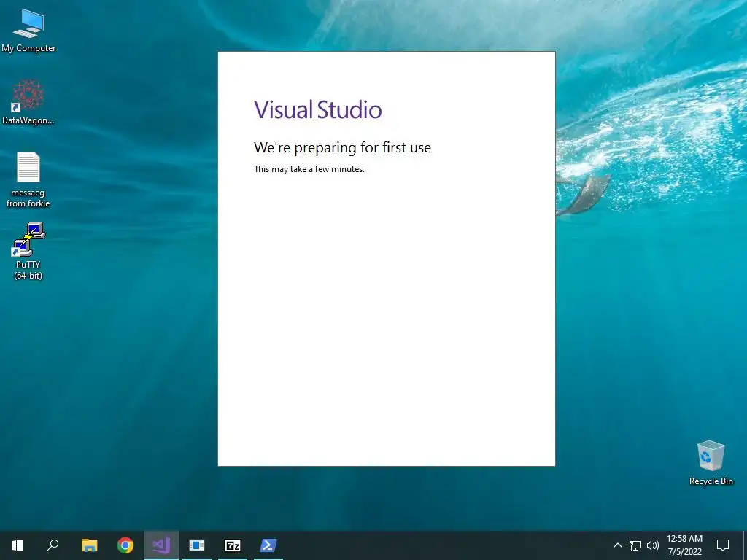Screen dimensions: 747x560
Task: Open the clock showing 12:58 AM
Action: click(x=684, y=545)
